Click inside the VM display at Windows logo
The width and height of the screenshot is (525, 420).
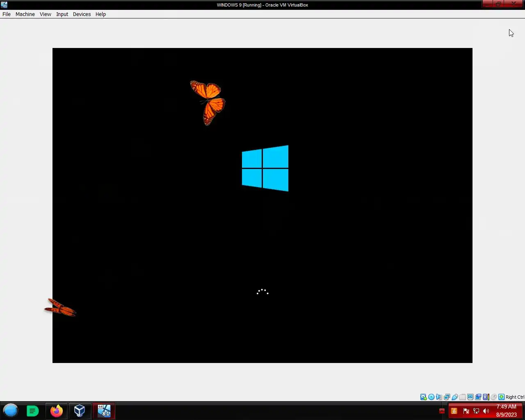265,168
